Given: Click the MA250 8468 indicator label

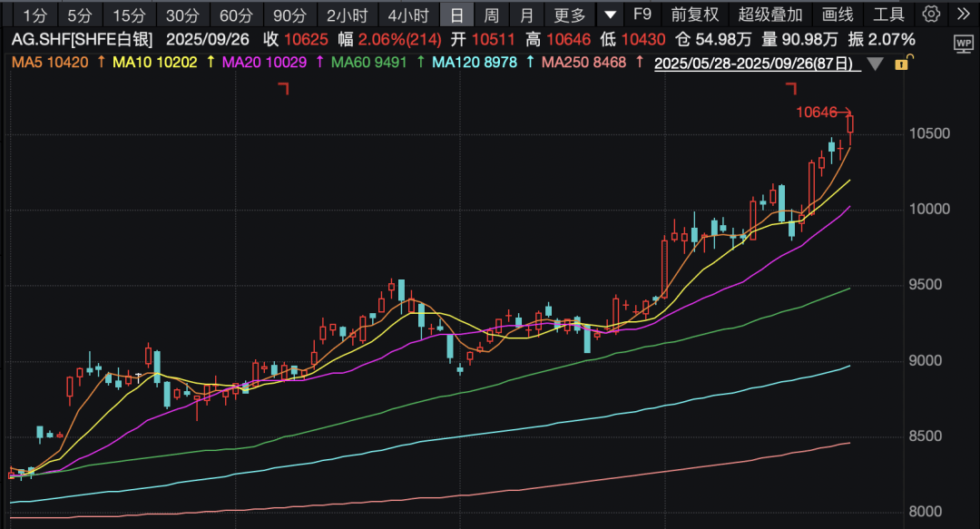Looking at the screenshot, I should pyautogui.click(x=583, y=63).
